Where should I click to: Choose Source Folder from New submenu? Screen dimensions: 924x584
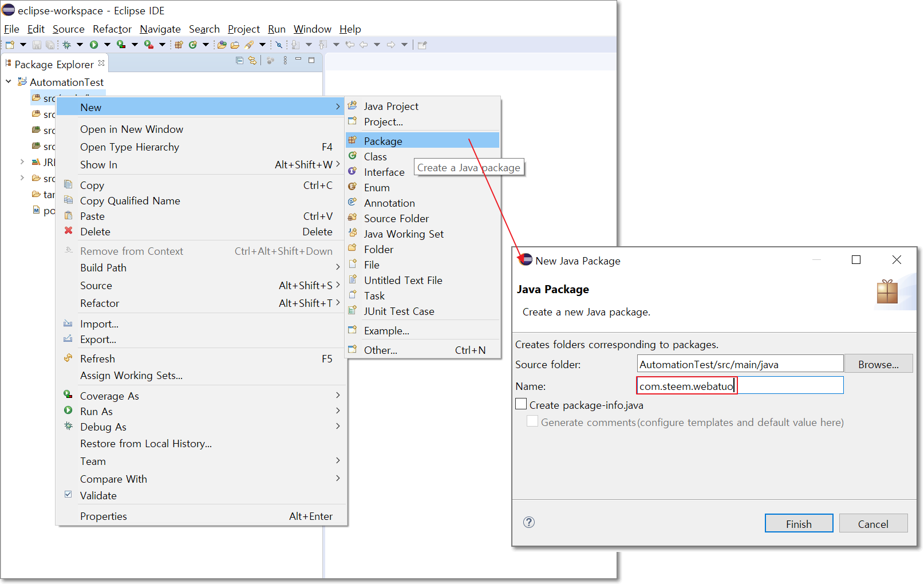tap(422, 218)
